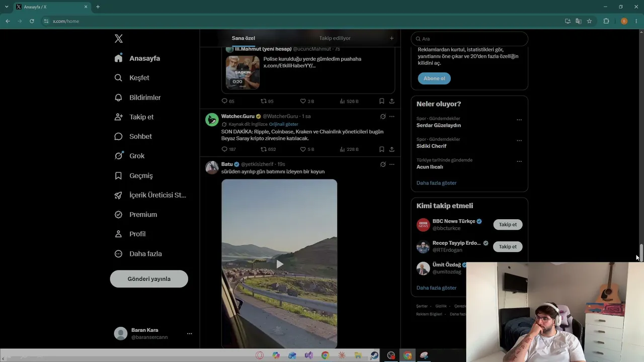Open the BBC News Türkçe avatar
The image size is (644, 362).
pos(423,225)
